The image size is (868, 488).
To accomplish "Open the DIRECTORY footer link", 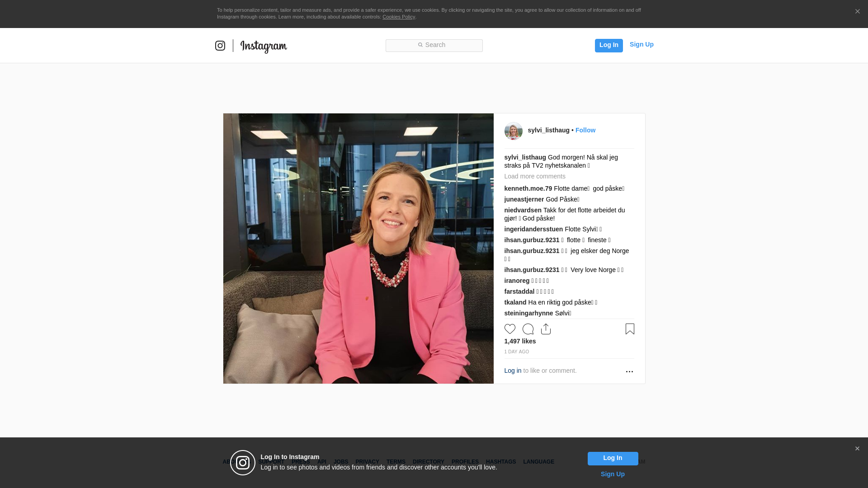I will (x=428, y=462).
